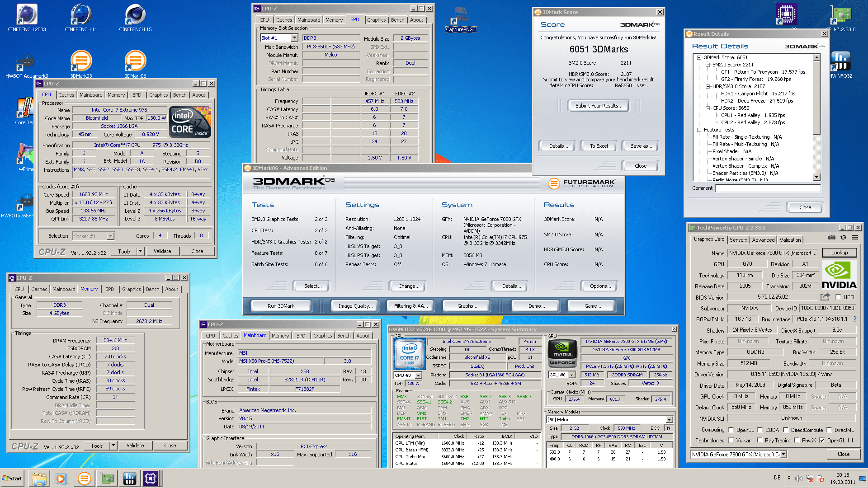Viewport: 868px width, 488px height.
Task: Toggle the DirectML checkbox
Action: (x=829, y=430)
